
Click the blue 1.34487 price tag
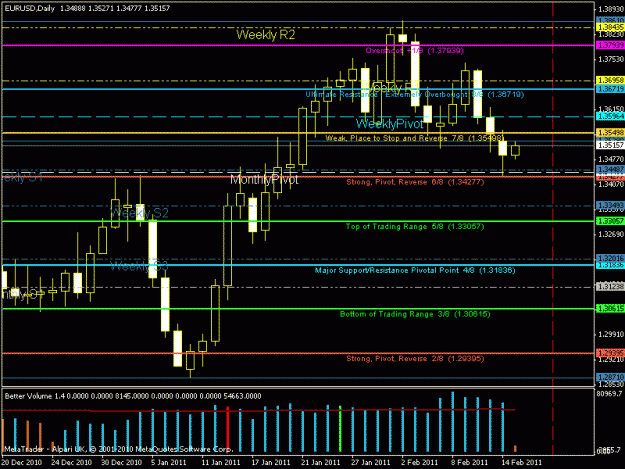610,170
